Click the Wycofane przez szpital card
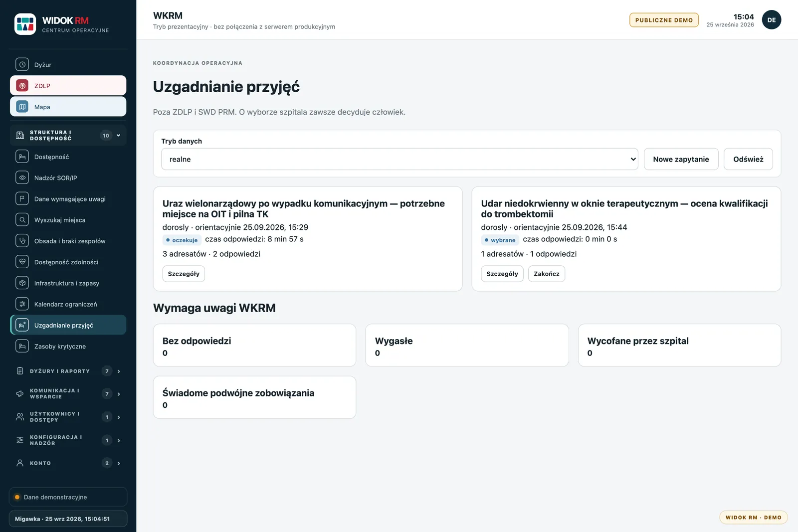 click(679, 345)
